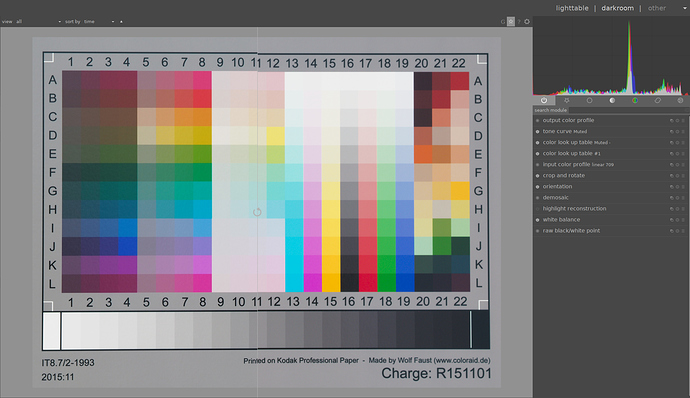The width and height of the screenshot is (690, 398).
Task: Expand the other views dropdown arrow
Action: tap(685, 8)
